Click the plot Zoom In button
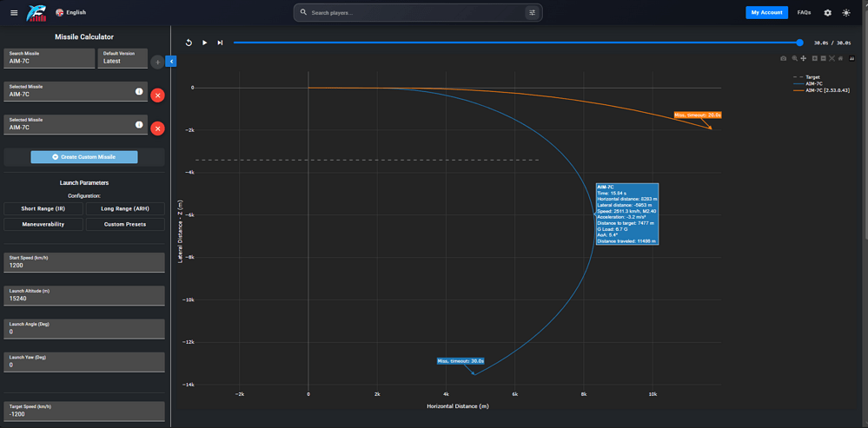Screen dimensions: 868x428 [815, 58]
